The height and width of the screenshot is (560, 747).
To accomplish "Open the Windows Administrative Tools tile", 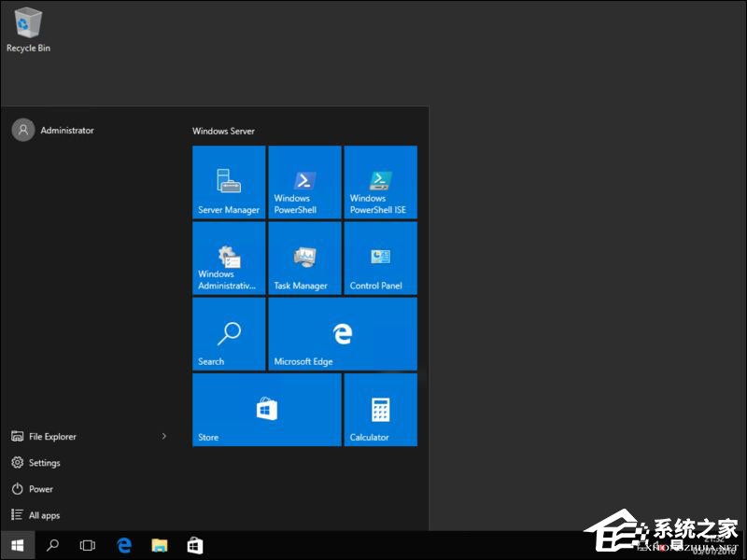I will (x=229, y=259).
